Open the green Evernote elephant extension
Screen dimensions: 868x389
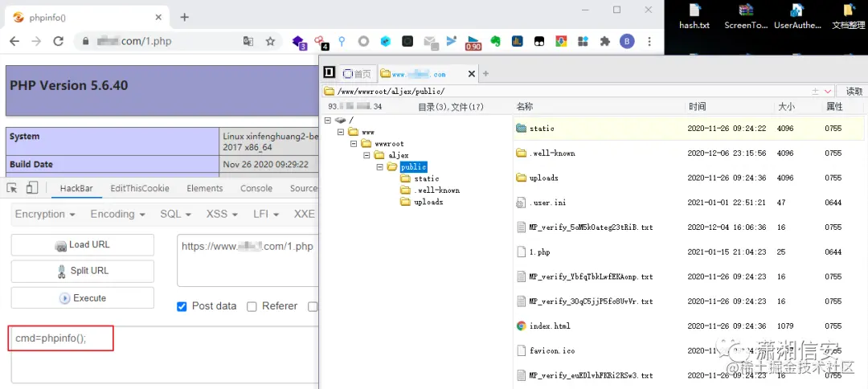click(495, 42)
